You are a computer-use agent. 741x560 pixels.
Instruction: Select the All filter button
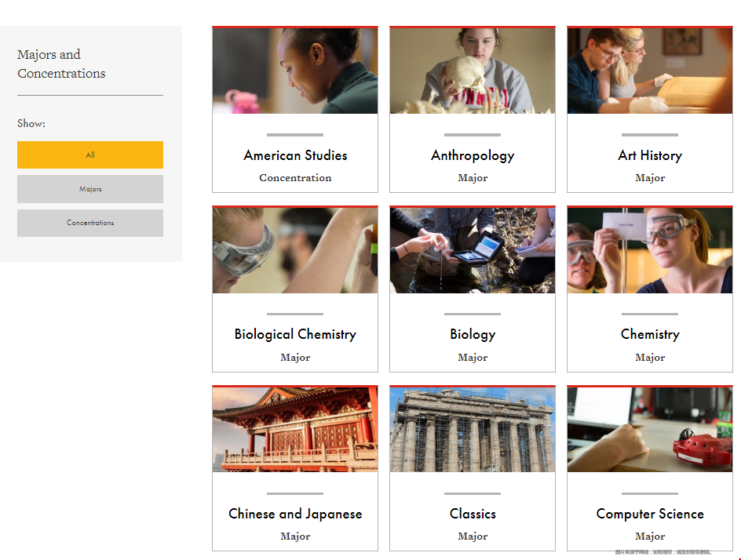(90, 155)
